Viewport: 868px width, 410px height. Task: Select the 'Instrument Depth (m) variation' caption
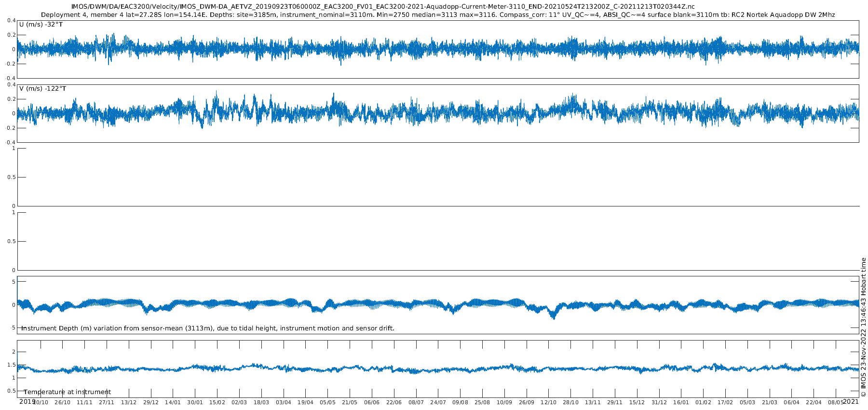(208, 328)
